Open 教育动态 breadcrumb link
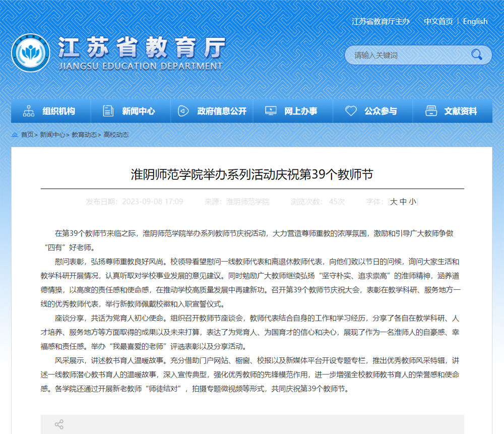The image size is (504, 434). [x=84, y=135]
